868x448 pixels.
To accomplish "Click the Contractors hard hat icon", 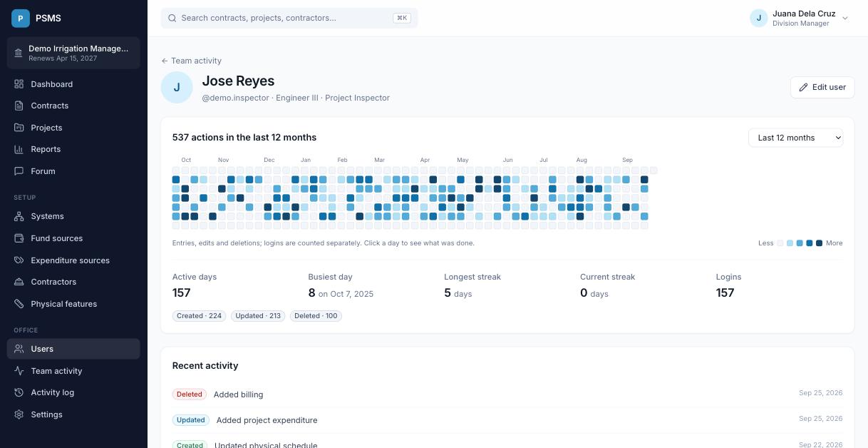I will (x=19, y=282).
